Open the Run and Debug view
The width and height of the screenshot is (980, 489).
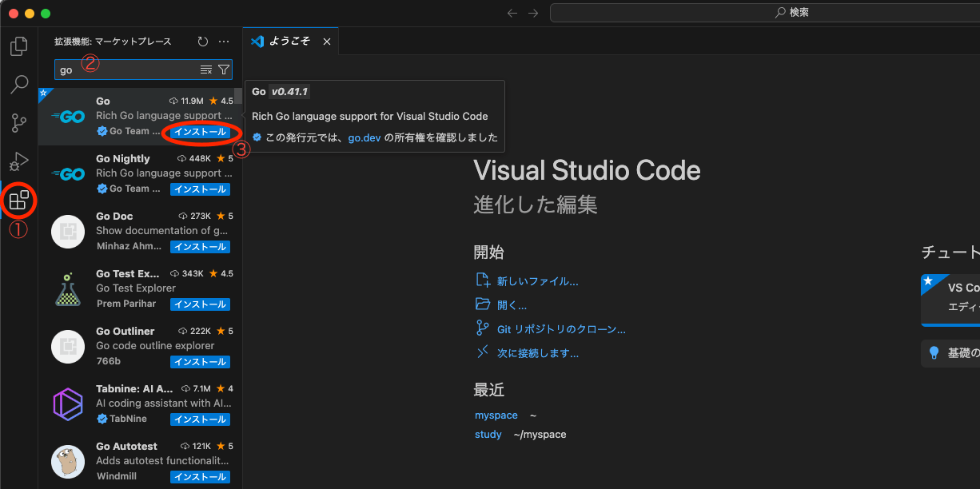point(18,161)
